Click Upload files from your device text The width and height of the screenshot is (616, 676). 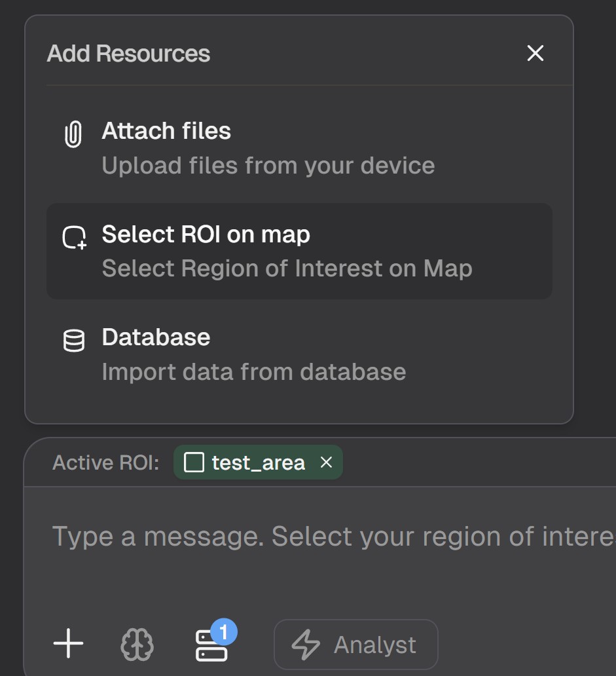(x=268, y=166)
